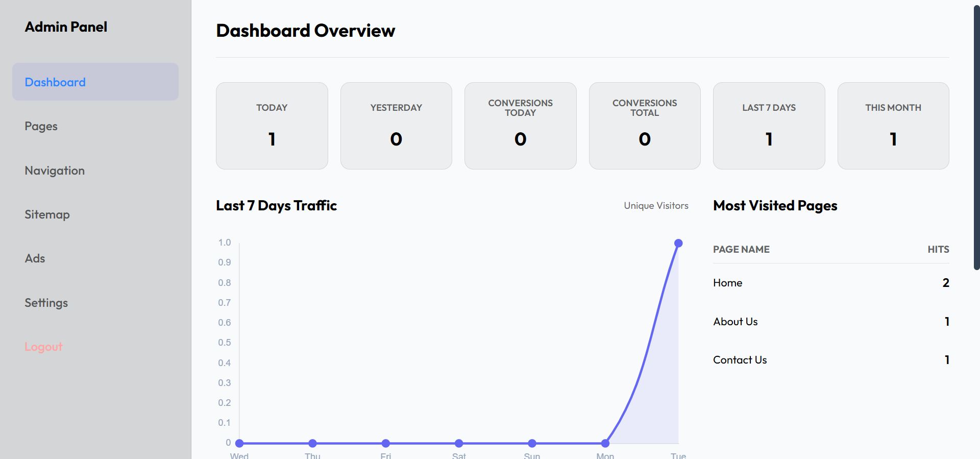Click the This Month stat card
Screen dimensions: 980x459
point(893,126)
